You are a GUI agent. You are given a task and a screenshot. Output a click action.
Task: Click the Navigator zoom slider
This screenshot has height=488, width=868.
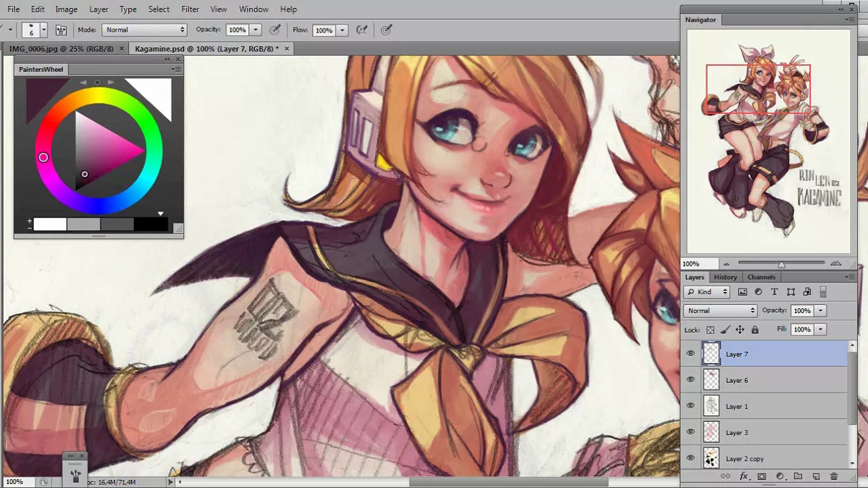[781, 264]
